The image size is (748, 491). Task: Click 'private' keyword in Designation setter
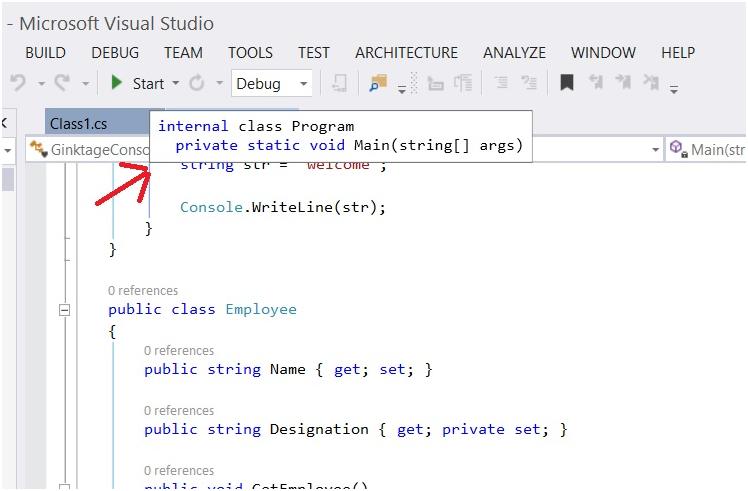473,429
